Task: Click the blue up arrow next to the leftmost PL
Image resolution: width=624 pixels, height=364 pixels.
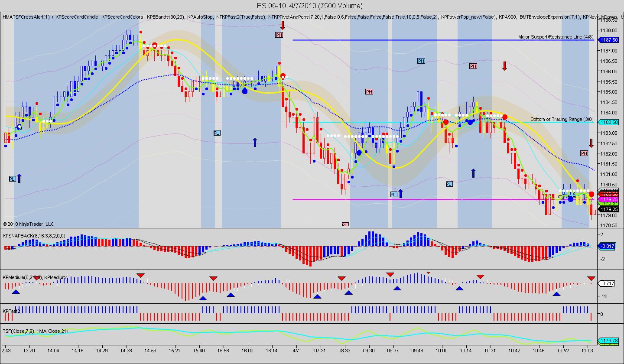Action: (19, 178)
